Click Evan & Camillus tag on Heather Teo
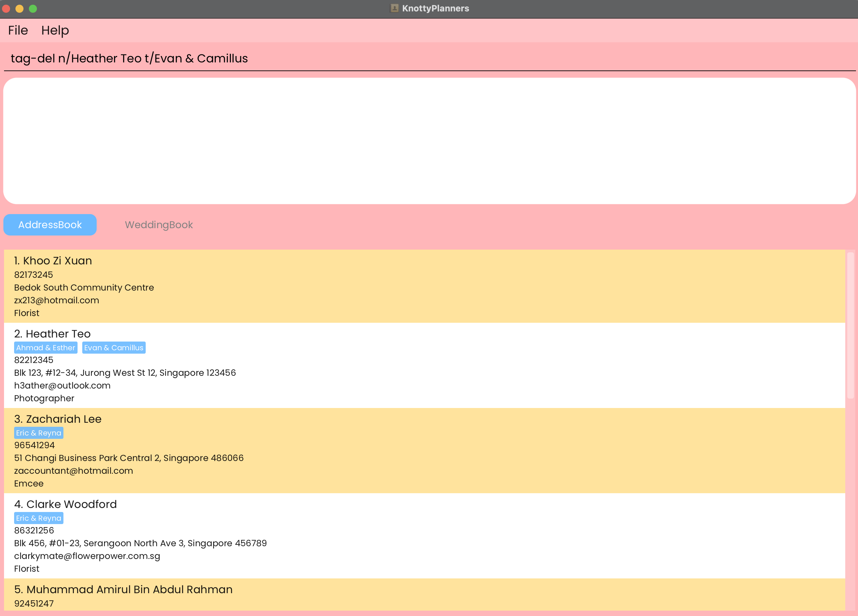This screenshot has width=858, height=616. click(113, 348)
